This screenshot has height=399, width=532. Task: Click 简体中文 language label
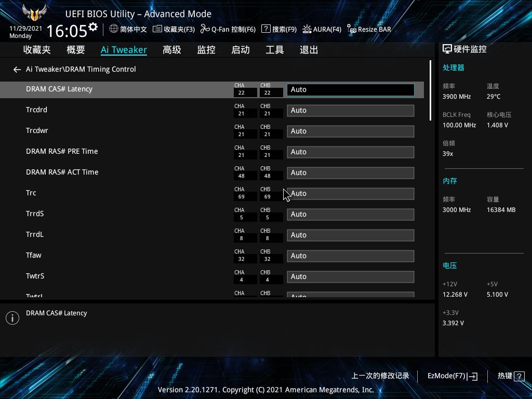pyautogui.click(x=134, y=29)
